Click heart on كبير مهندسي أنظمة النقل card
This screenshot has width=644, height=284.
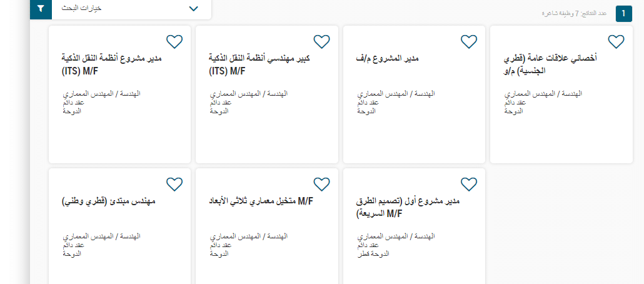[321, 41]
